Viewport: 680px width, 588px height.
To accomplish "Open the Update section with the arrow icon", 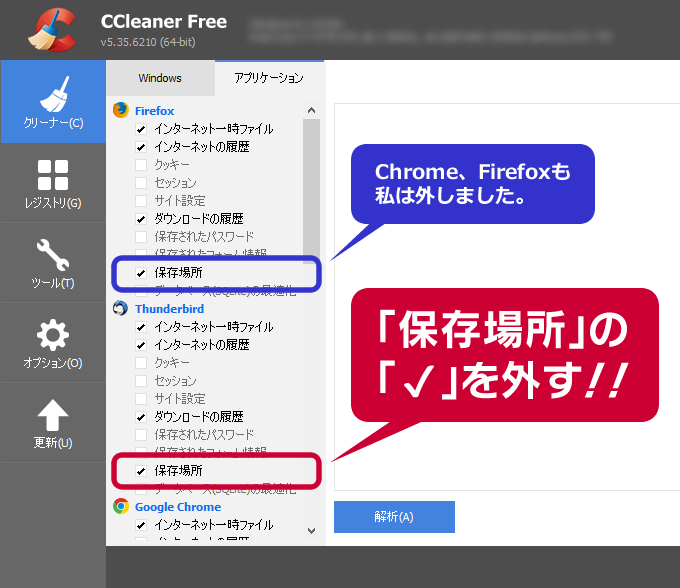I will (53, 423).
